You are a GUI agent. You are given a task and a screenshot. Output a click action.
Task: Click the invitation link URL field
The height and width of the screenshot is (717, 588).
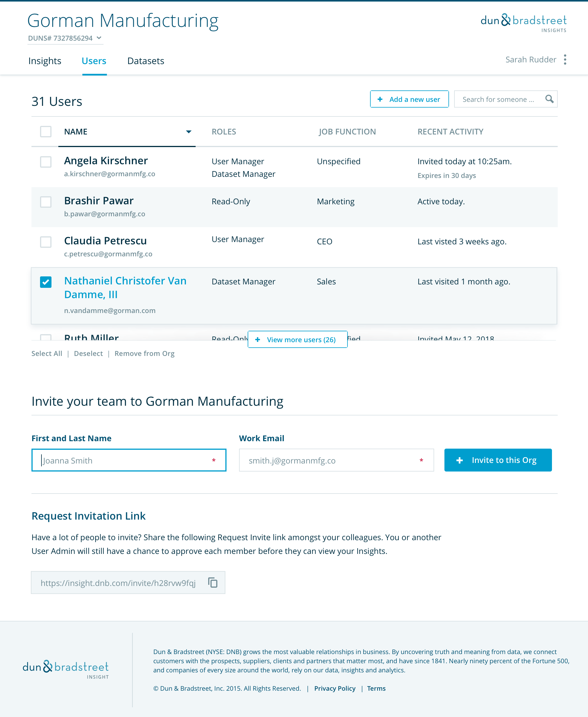pyautogui.click(x=128, y=583)
